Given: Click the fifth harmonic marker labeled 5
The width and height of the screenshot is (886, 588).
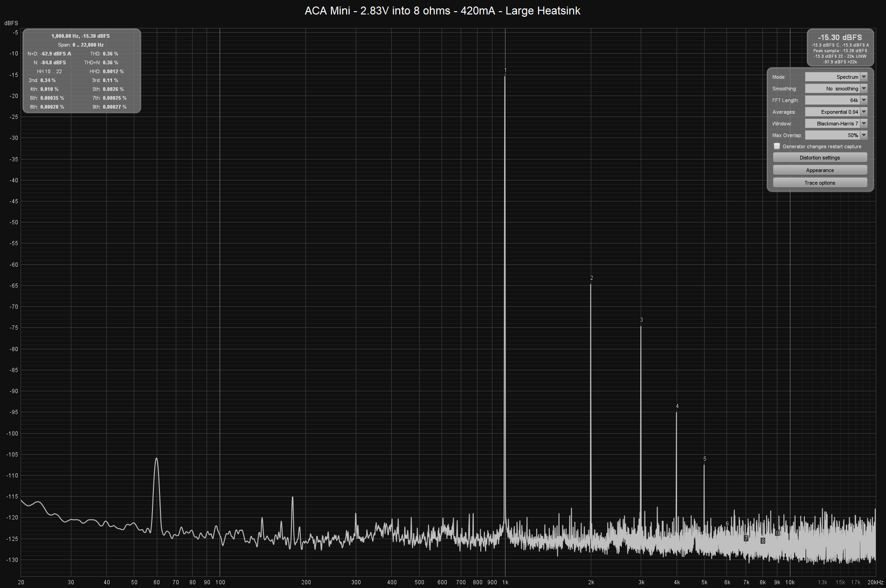Looking at the screenshot, I should coord(705,459).
